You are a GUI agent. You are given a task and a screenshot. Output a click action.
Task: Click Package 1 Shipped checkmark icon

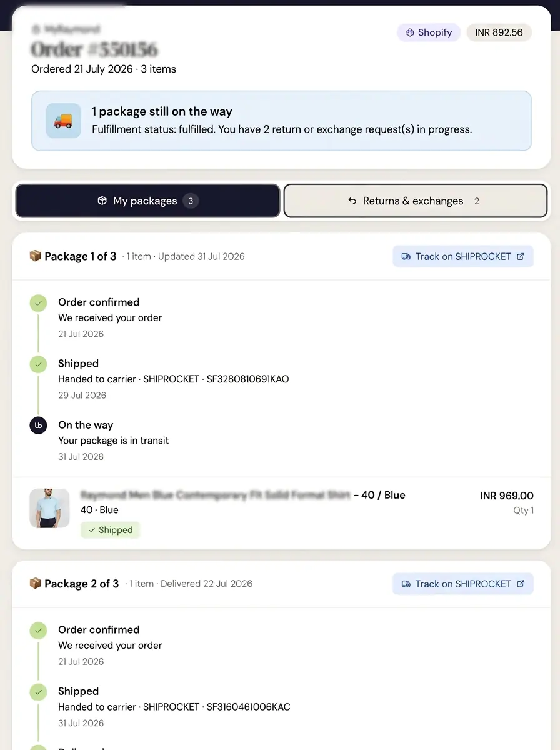click(x=39, y=364)
